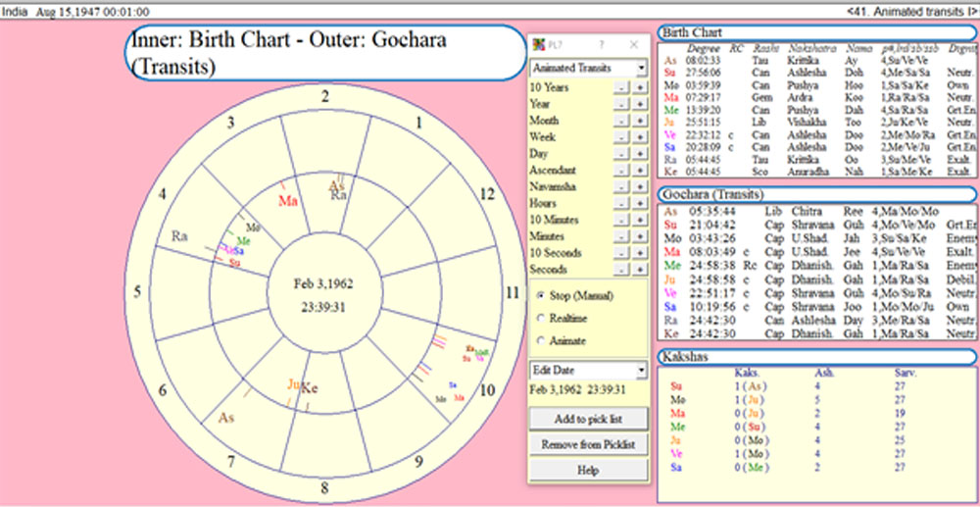Click the minus button for Year

click(621, 104)
